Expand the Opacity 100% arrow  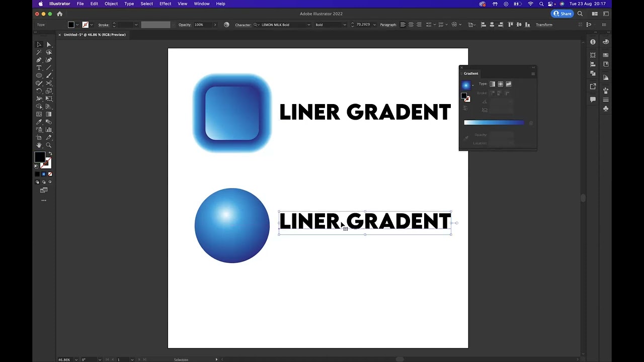(x=215, y=25)
